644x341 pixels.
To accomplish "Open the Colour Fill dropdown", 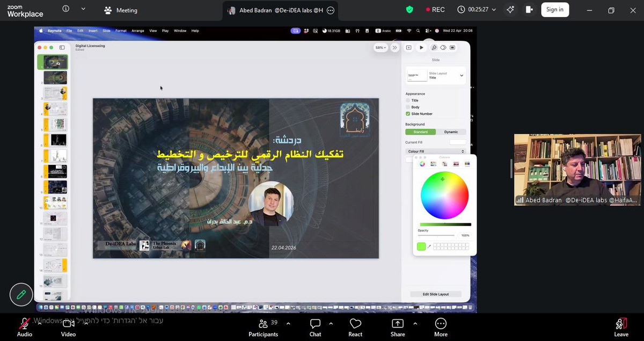I will click(x=435, y=151).
